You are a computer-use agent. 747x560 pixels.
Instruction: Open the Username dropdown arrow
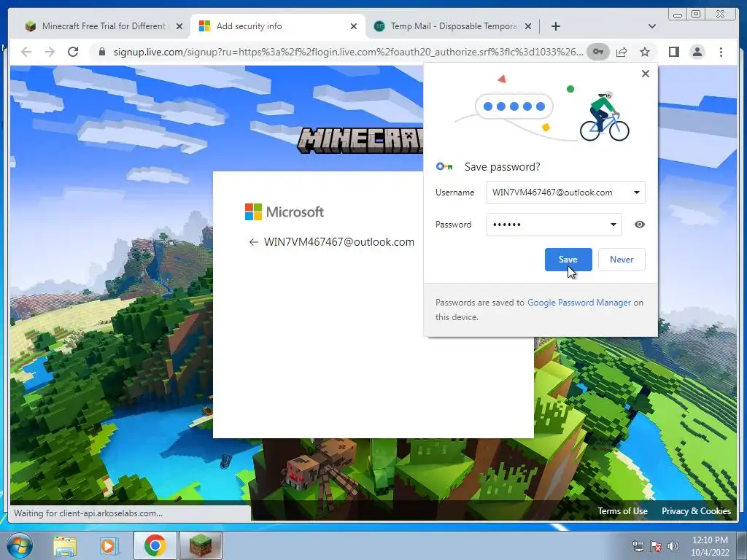(636, 192)
